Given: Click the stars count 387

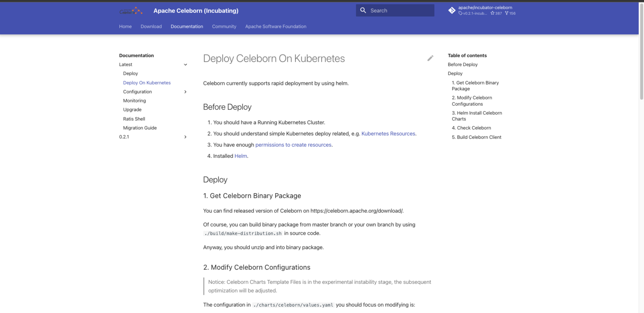Looking at the screenshot, I should [496, 13].
